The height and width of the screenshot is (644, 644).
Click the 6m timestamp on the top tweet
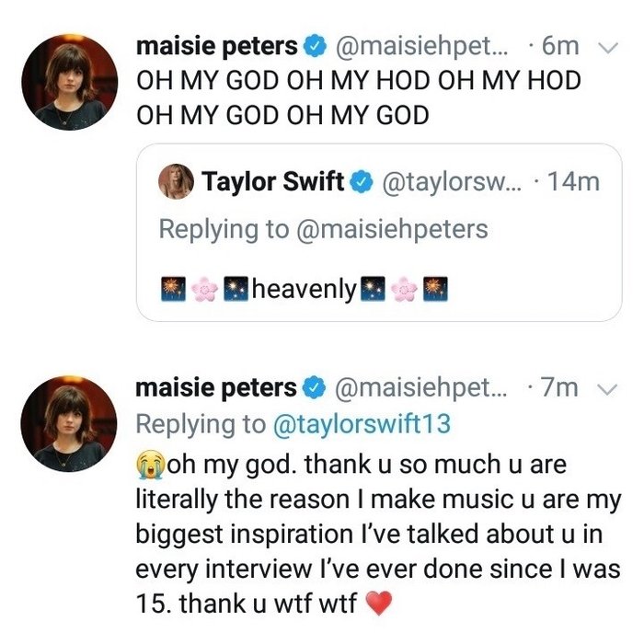[560, 47]
